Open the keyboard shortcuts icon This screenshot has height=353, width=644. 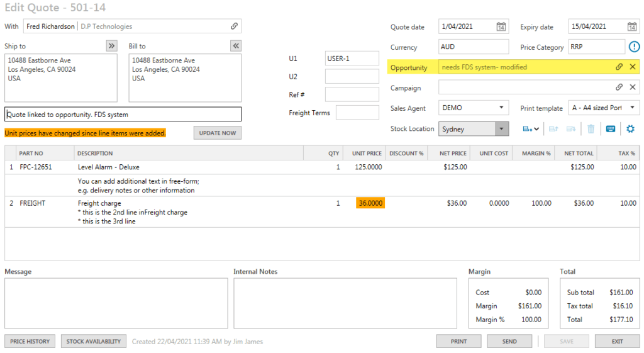[611, 129]
